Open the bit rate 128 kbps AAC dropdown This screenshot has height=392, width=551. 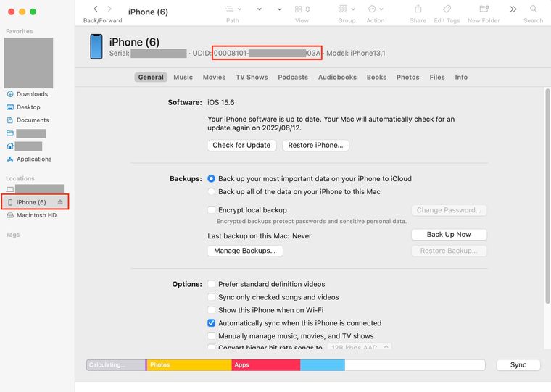359,347
